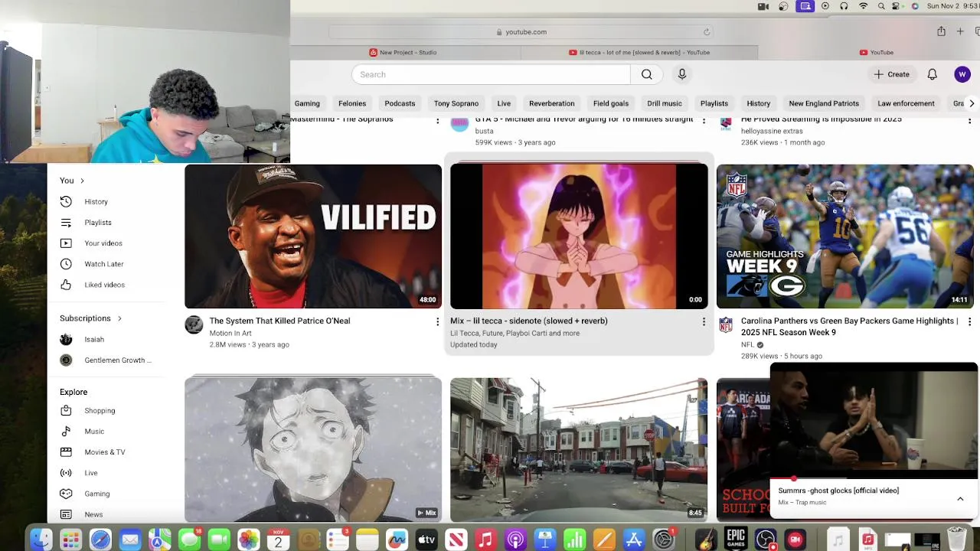Open The System That Killed Patrice O'Neal title

(x=279, y=321)
